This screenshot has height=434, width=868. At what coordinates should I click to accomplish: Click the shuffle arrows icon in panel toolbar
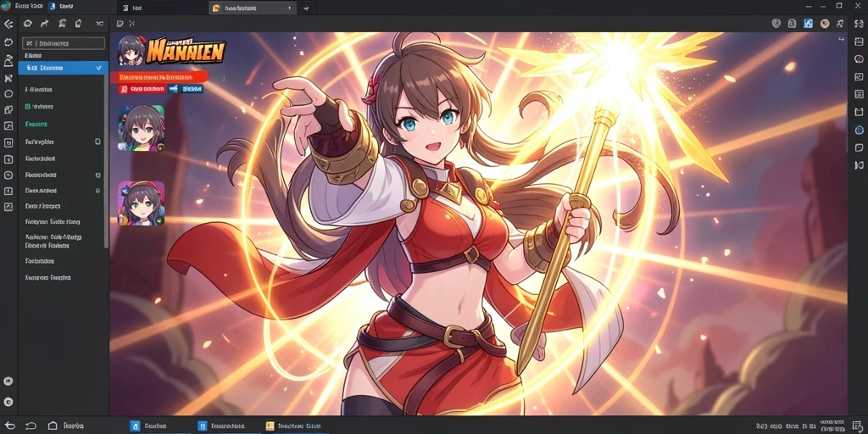coord(100,24)
